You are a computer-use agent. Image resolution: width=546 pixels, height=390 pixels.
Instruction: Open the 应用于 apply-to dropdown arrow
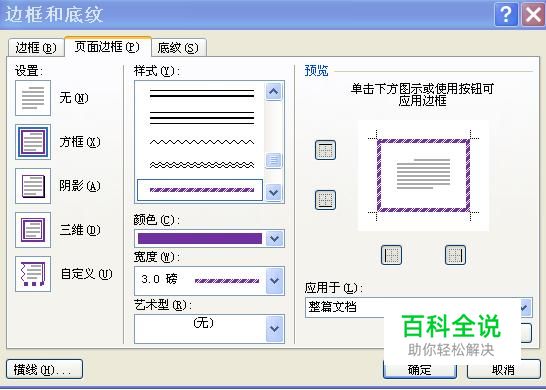pyautogui.click(x=524, y=307)
